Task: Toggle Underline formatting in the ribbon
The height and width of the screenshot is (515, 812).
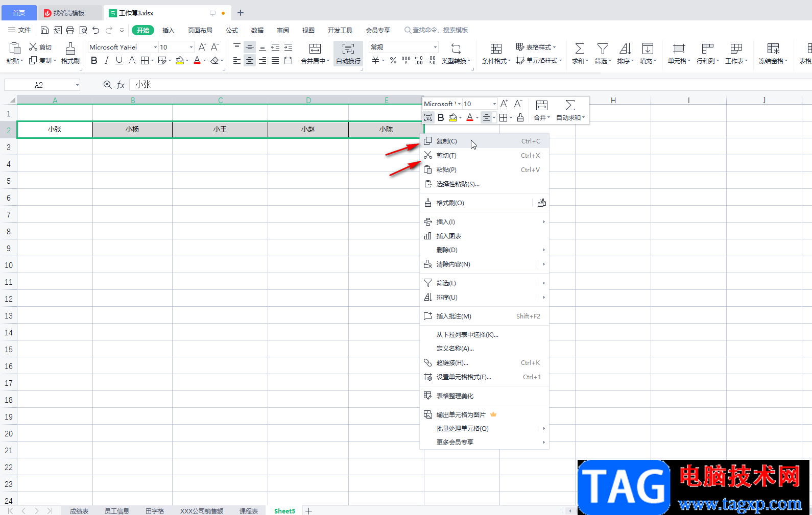Action: click(119, 60)
